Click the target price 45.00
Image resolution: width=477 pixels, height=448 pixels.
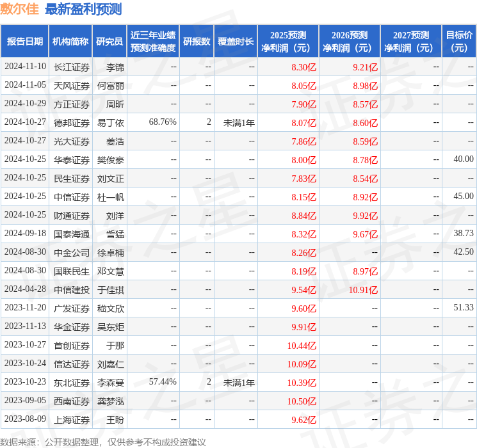pyautogui.click(x=464, y=196)
